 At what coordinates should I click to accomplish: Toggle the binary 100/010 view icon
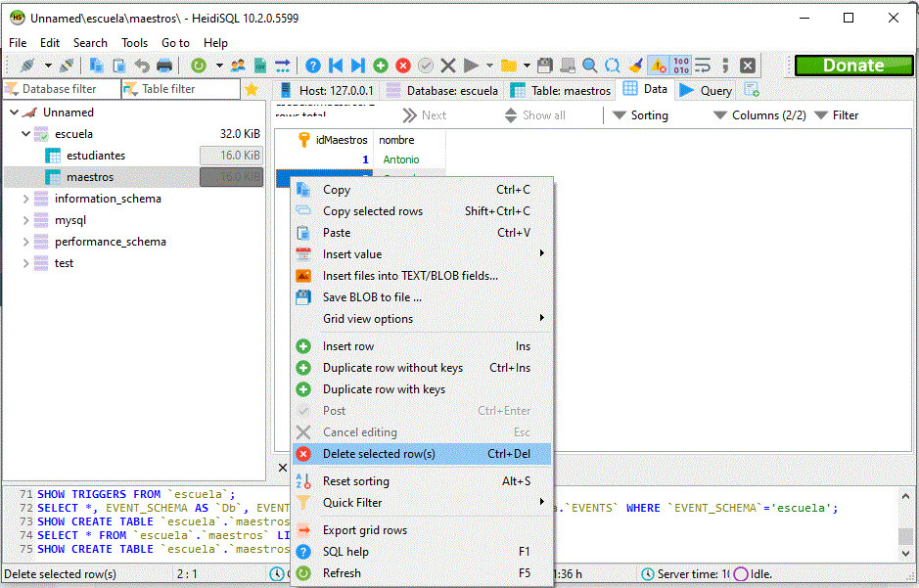pos(681,66)
